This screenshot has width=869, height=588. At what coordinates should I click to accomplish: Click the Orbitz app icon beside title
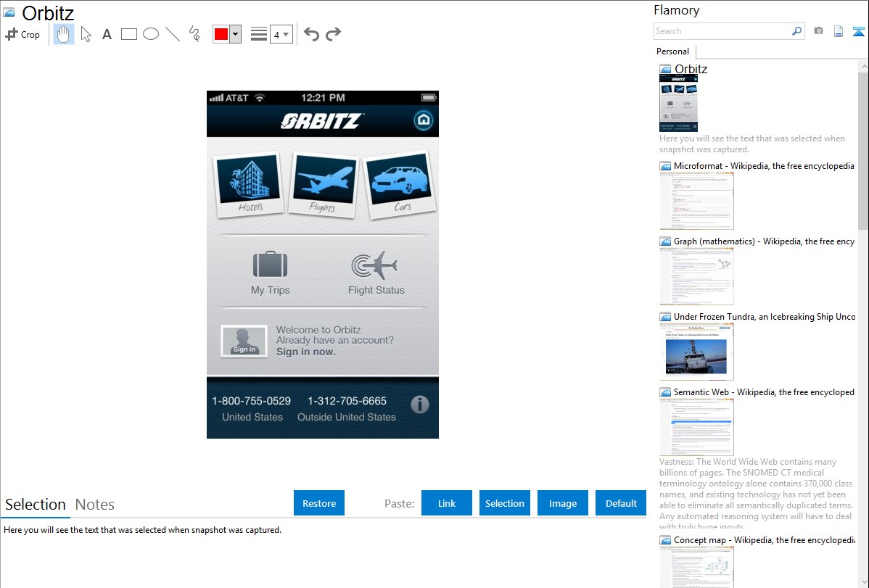9,12
